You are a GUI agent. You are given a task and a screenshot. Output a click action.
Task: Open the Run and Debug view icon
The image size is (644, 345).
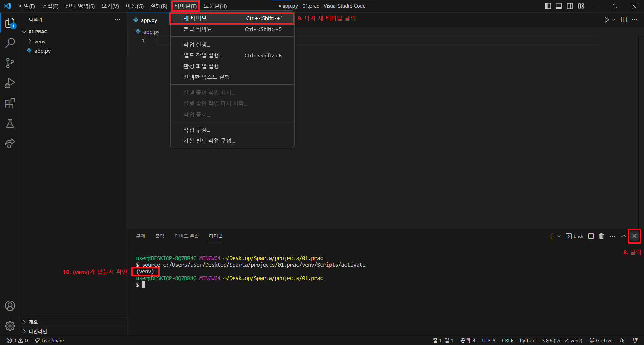click(10, 83)
